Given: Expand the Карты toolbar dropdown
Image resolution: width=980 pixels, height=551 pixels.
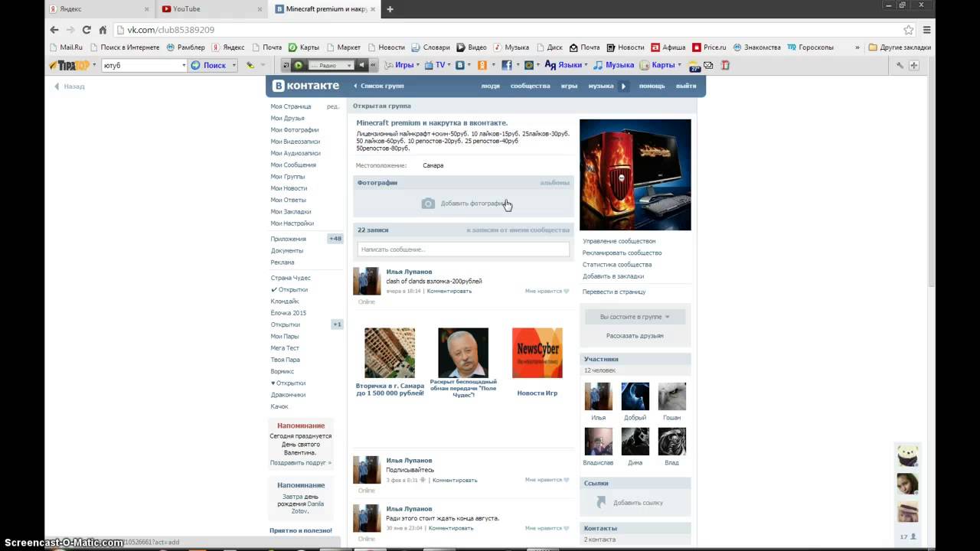Looking at the screenshot, I should pos(679,65).
